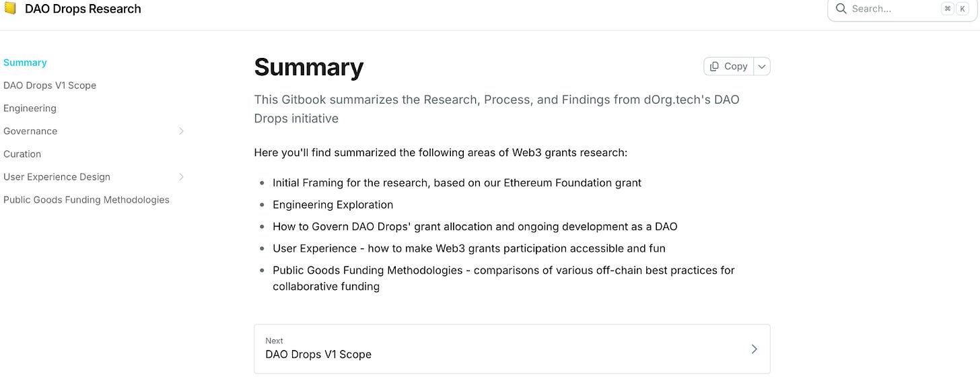Expand the Governance sidebar section
The height and width of the screenshot is (385, 980).
coord(181,131)
